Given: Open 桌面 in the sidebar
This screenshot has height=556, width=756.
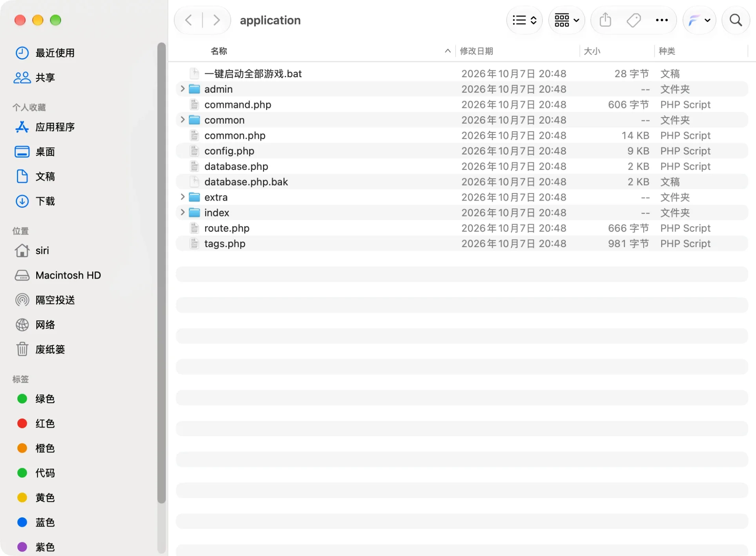Looking at the screenshot, I should pos(35,152).
